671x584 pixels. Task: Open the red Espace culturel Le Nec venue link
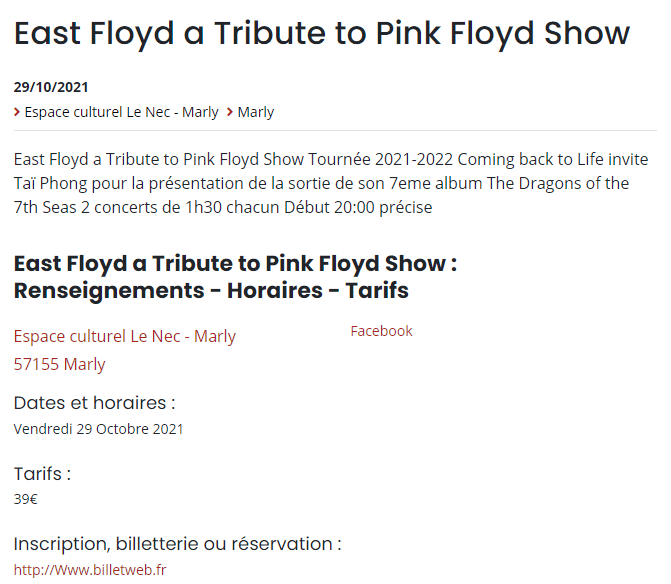click(x=125, y=336)
